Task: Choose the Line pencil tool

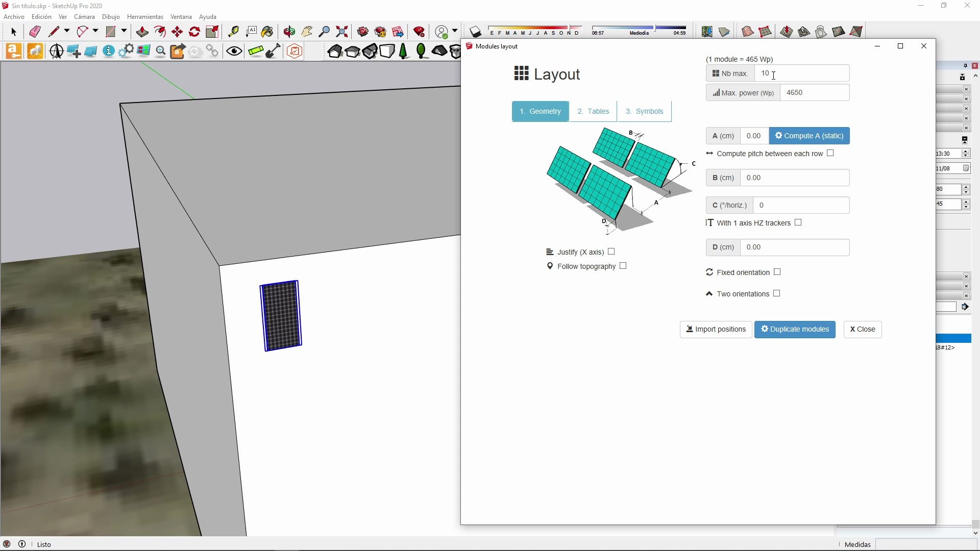Action: 54,32
